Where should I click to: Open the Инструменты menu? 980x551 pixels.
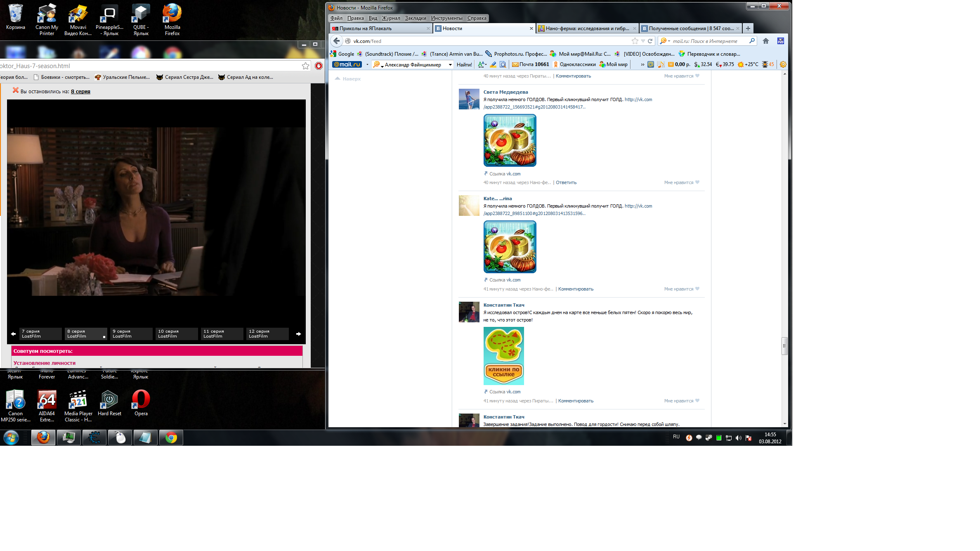click(x=446, y=18)
